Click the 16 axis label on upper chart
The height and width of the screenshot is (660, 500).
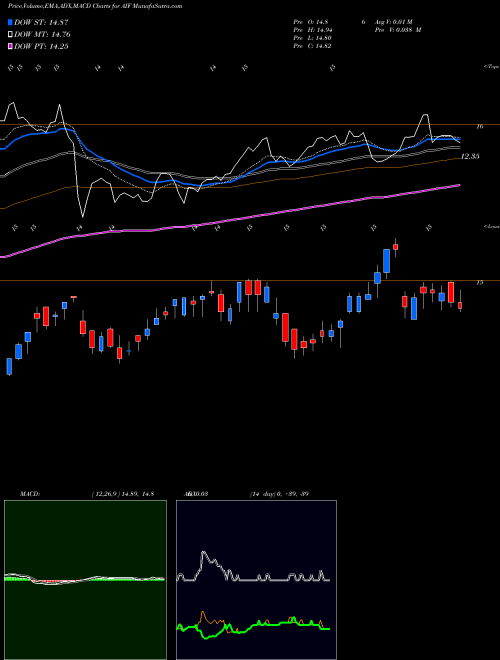(x=480, y=126)
